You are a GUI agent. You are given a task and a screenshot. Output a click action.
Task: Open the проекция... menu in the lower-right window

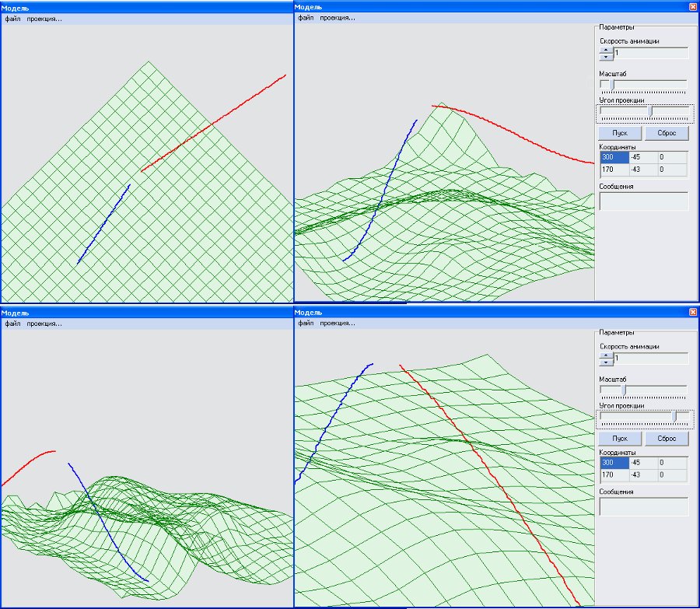338,323
